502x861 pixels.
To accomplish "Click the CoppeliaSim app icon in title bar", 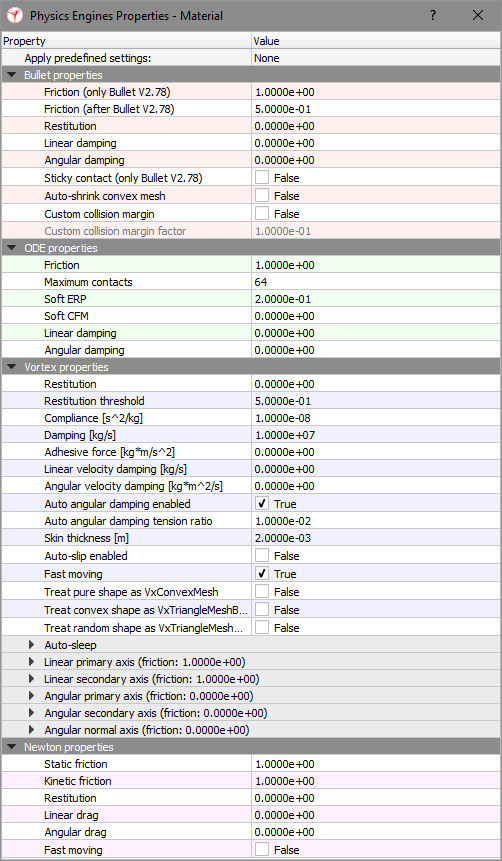I will coord(15,15).
